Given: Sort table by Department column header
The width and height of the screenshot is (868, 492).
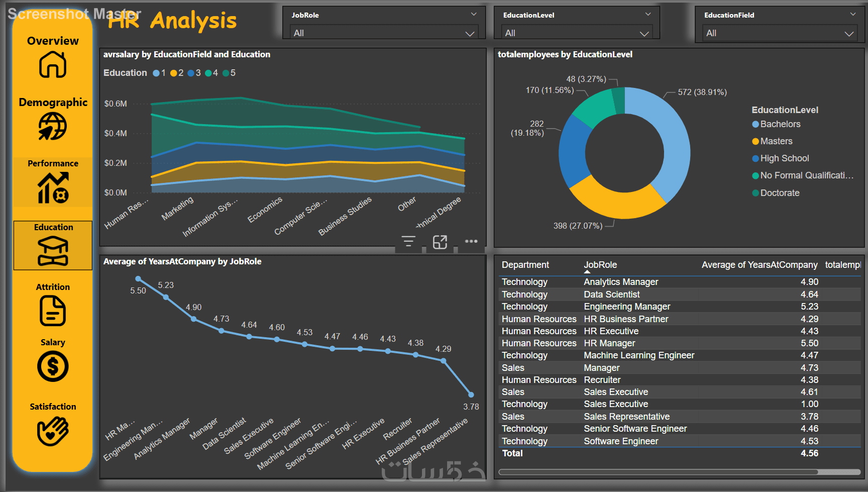Looking at the screenshot, I should click(x=525, y=265).
